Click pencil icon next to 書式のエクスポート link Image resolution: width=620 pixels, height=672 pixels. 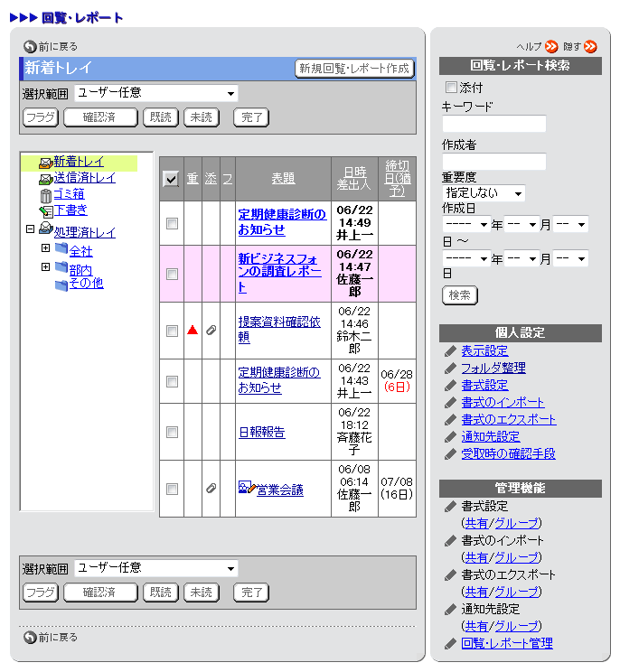(x=450, y=420)
